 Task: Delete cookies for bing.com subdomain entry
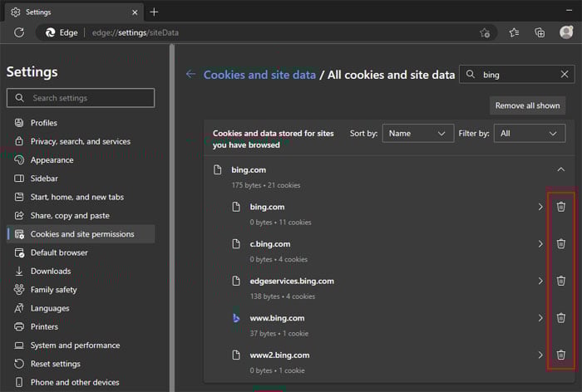coord(560,207)
